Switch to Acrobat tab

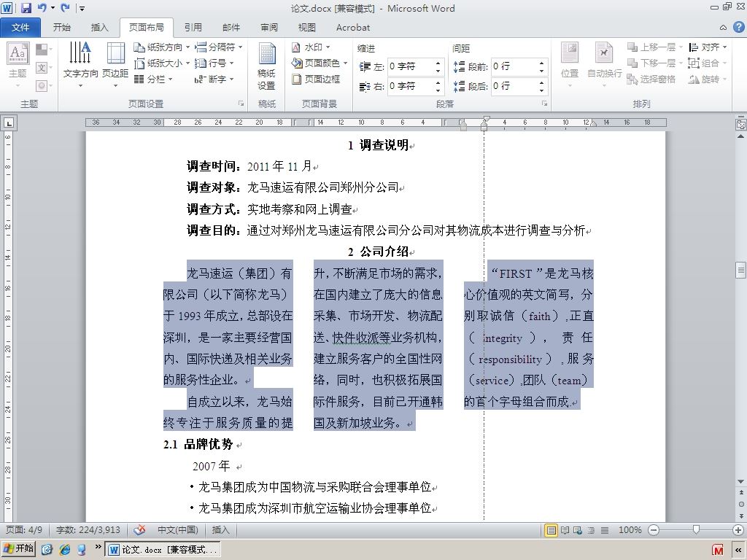353,28
